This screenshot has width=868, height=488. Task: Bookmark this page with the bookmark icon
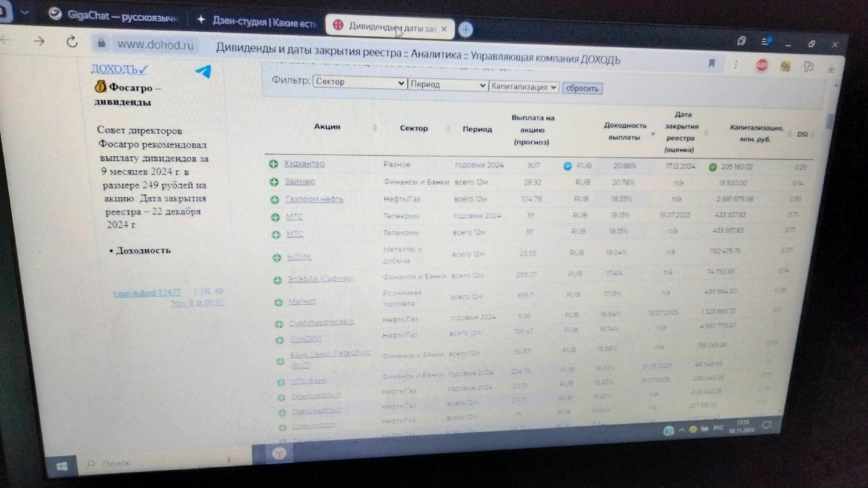(x=712, y=63)
